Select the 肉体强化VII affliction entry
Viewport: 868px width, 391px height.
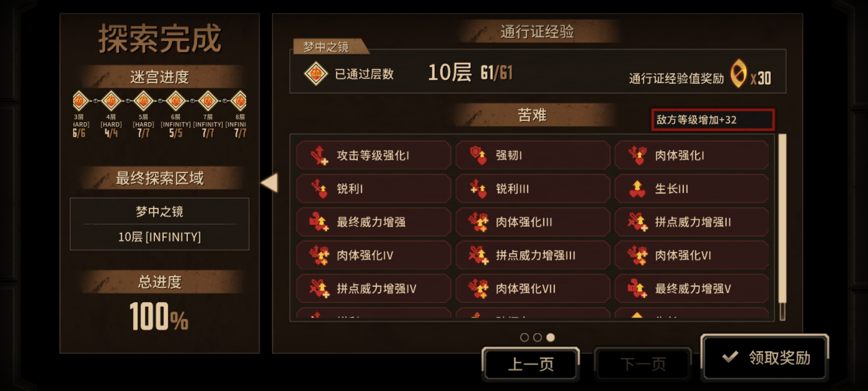(x=533, y=288)
